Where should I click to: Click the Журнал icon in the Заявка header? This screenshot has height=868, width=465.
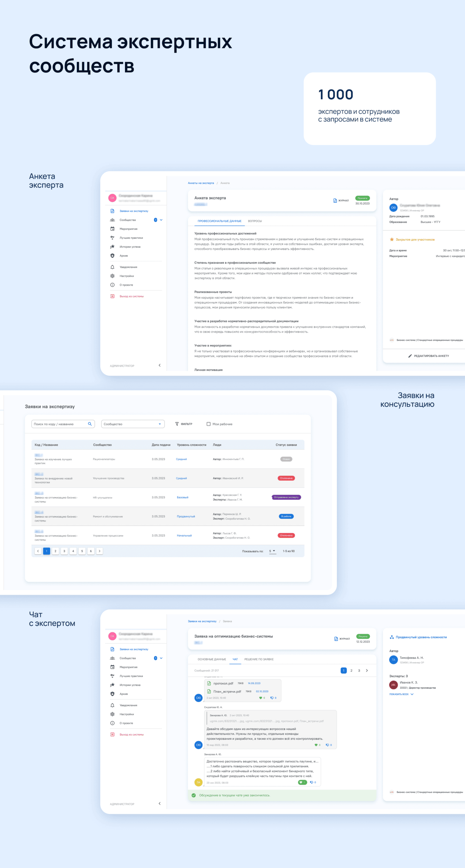pos(336,639)
